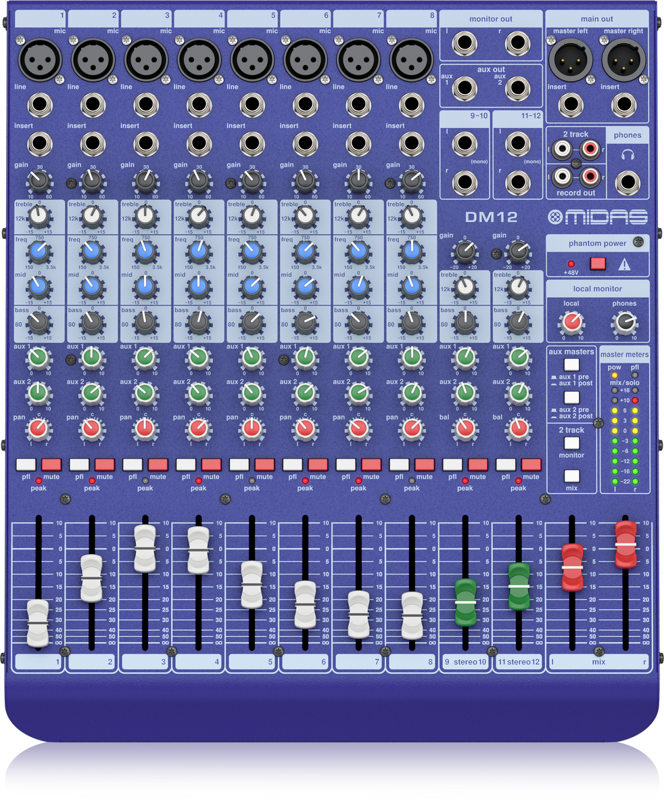Click the Midas logo
664x812 pixels.
(x=597, y=217)
